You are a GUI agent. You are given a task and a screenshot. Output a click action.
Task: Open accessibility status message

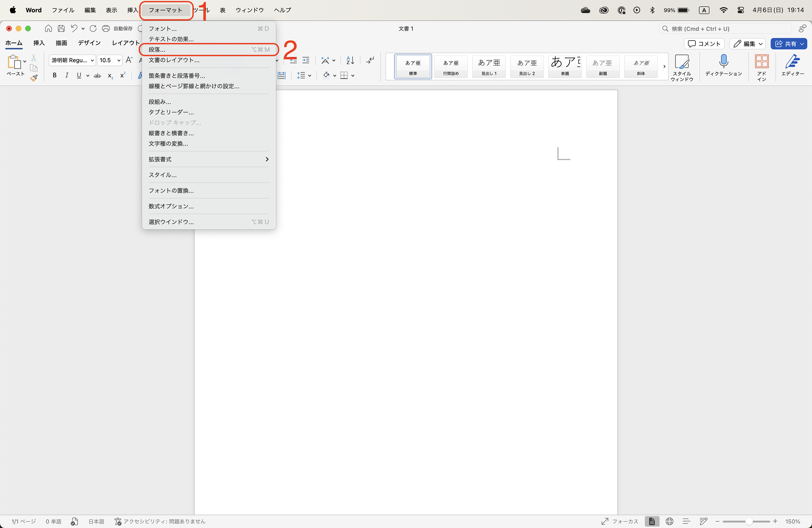[x=160, y=522]
